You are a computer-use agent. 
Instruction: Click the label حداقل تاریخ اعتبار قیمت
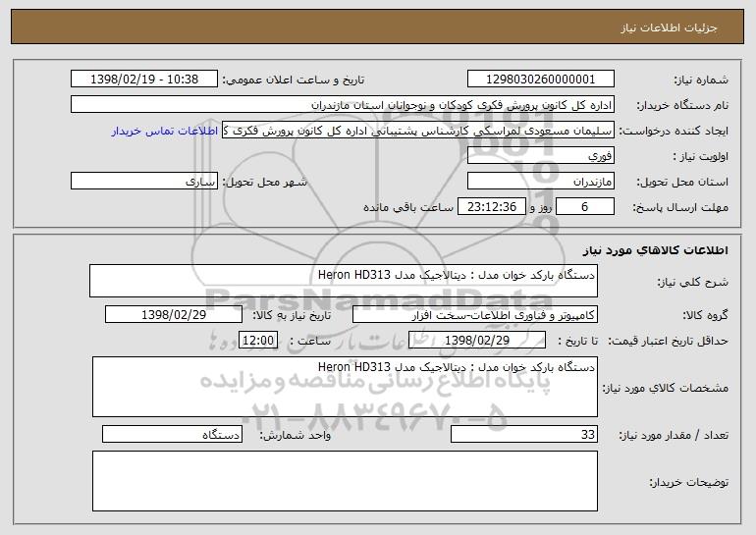pyautogui.click(x=668, y=342)
